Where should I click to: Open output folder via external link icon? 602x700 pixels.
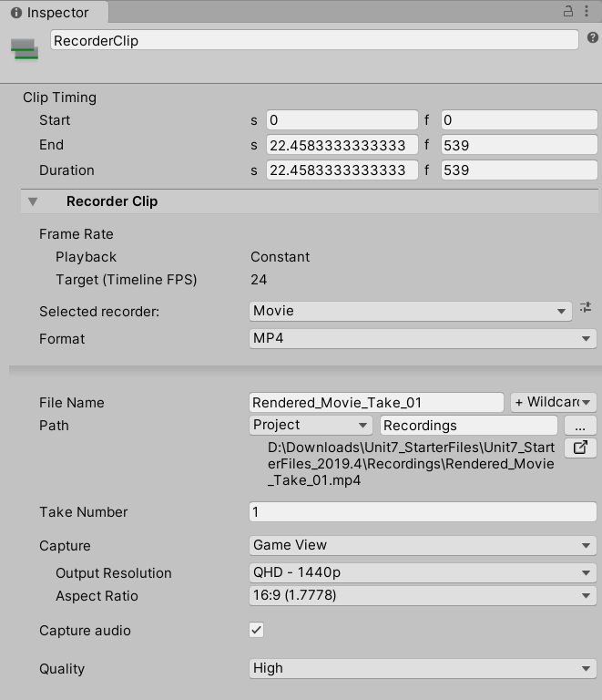580,448
